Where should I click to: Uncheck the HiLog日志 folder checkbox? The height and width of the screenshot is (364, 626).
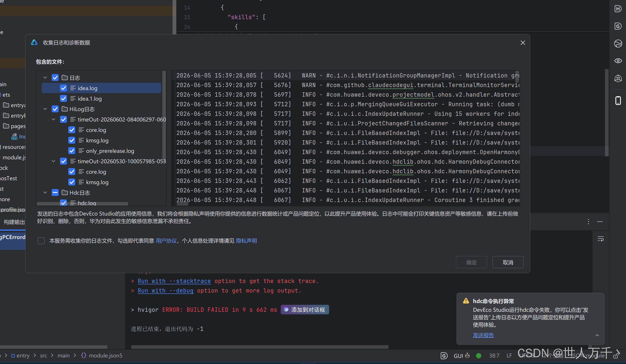pyautogui.click(x=55, y=109)
